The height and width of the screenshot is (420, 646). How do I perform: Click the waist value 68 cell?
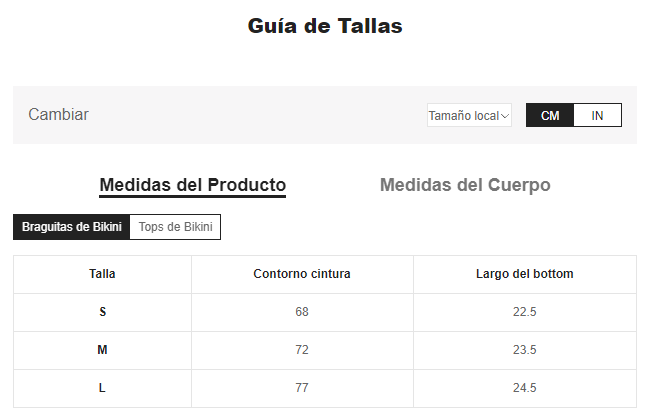click(302, 312)
